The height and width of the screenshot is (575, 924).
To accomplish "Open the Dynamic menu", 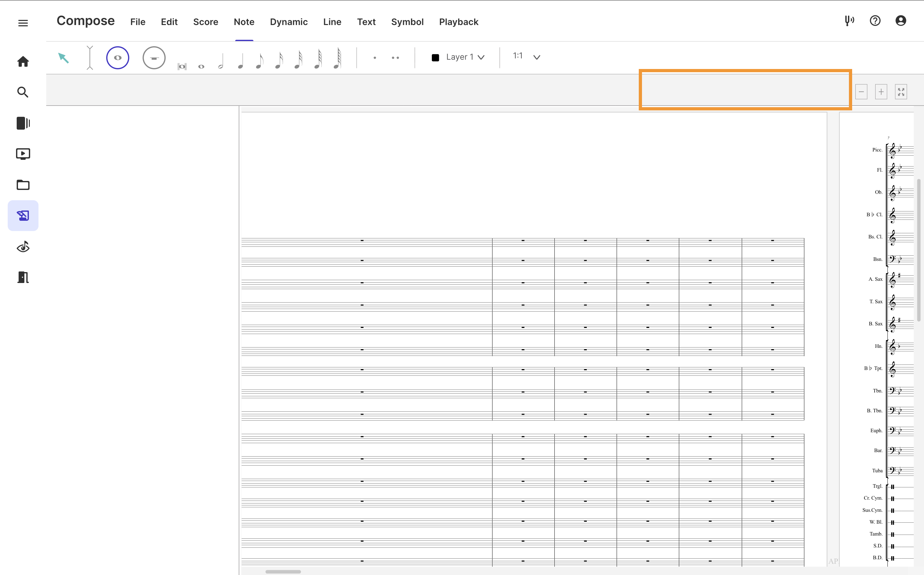I will pyautogui.click(x=289, y=22).
